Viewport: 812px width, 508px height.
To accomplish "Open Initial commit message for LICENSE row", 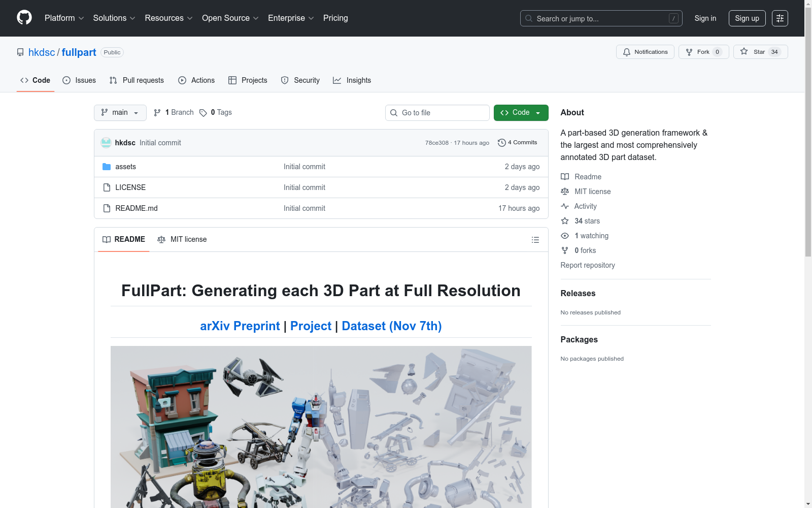I will 304,187.
